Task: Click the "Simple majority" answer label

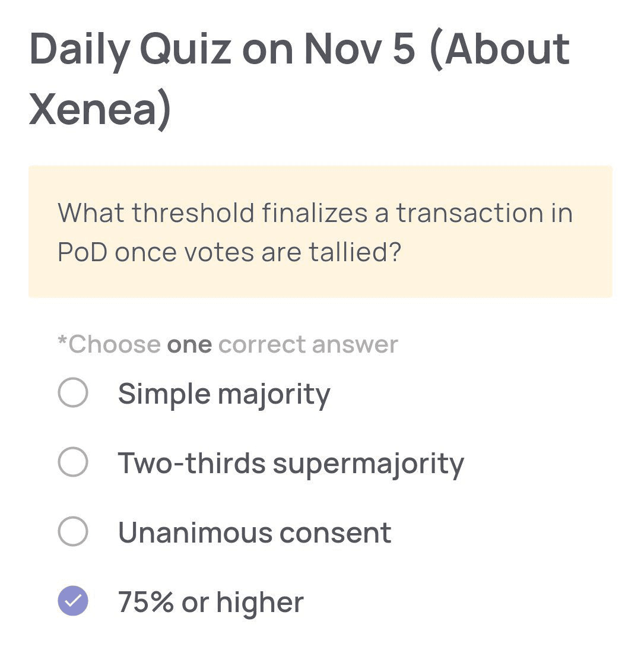Action: 224,394
